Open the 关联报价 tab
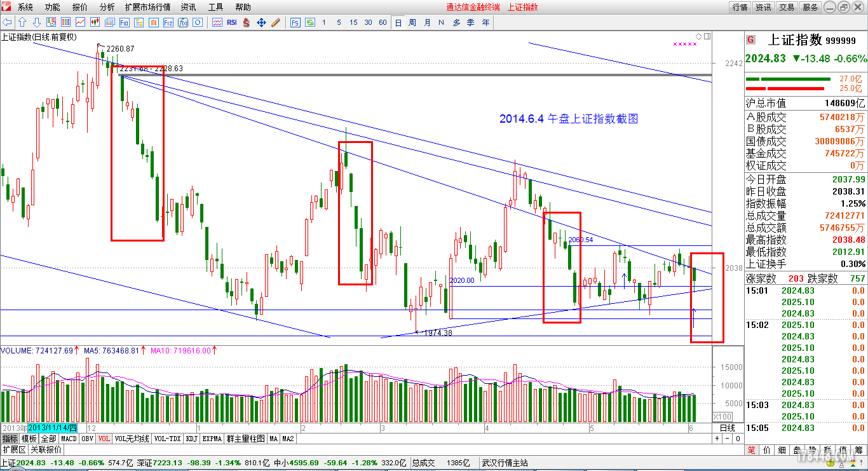The height and width of the screenshot is (471, 868). pos(46,449)
